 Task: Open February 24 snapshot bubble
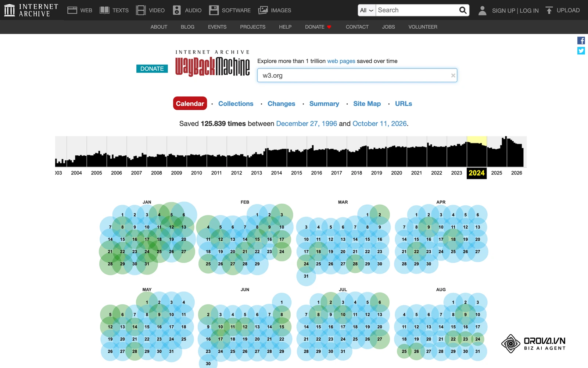pyautogui.click(x=282, y=252)
